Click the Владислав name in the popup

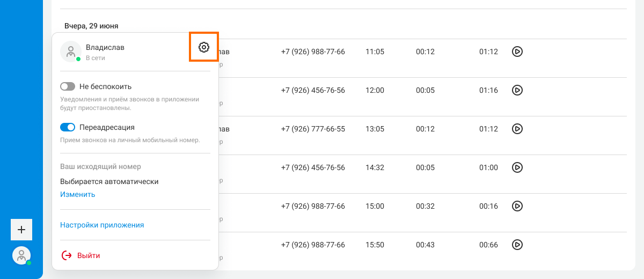105,47
